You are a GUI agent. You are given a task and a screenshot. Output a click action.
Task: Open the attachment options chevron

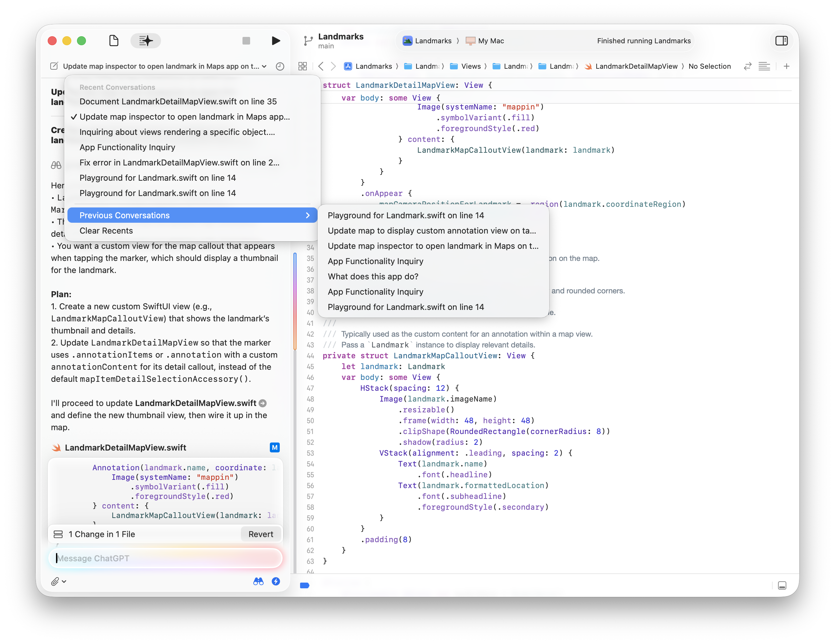coord(64,581)
